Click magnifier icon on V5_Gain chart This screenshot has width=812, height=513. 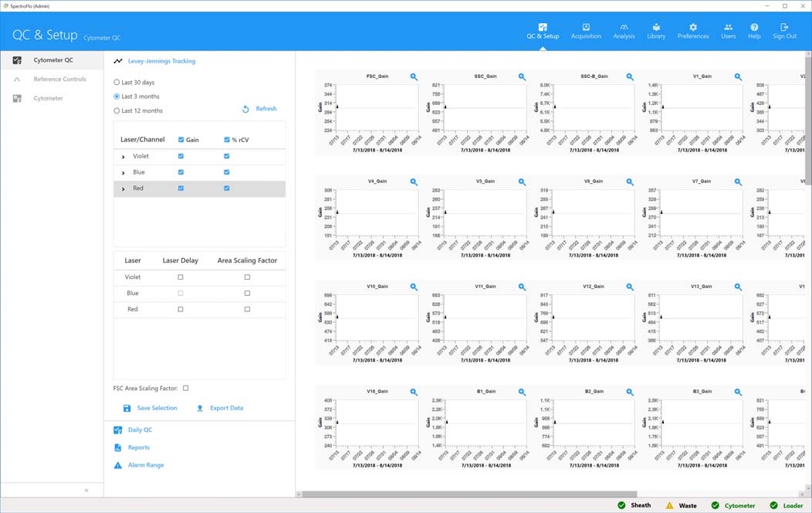click(x=522, y=182)
